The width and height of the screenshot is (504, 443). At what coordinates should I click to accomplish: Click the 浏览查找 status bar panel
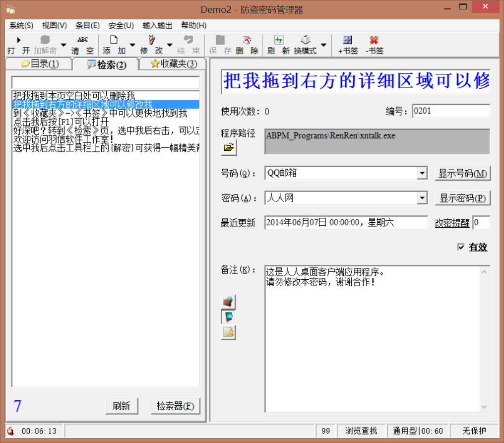tap(361, 431)
